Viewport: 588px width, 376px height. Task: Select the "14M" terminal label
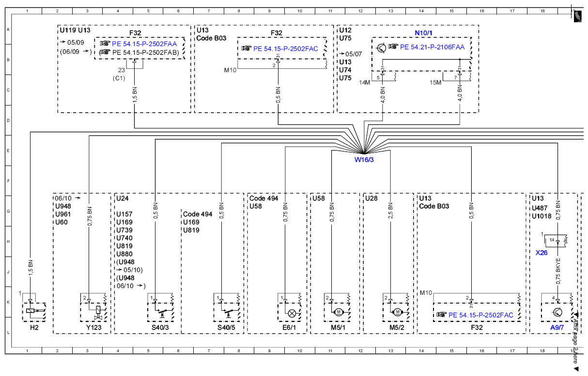pyautogui.click(x=364, y=83)
